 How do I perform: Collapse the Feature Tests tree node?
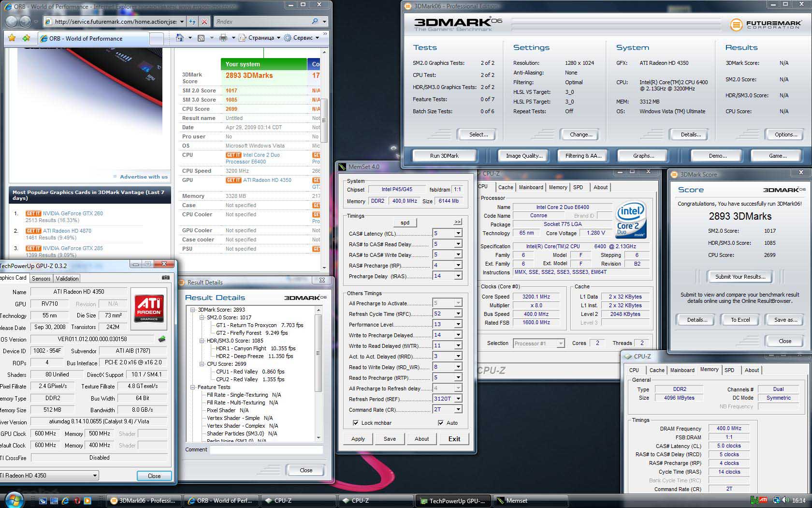tap(192, 387)
